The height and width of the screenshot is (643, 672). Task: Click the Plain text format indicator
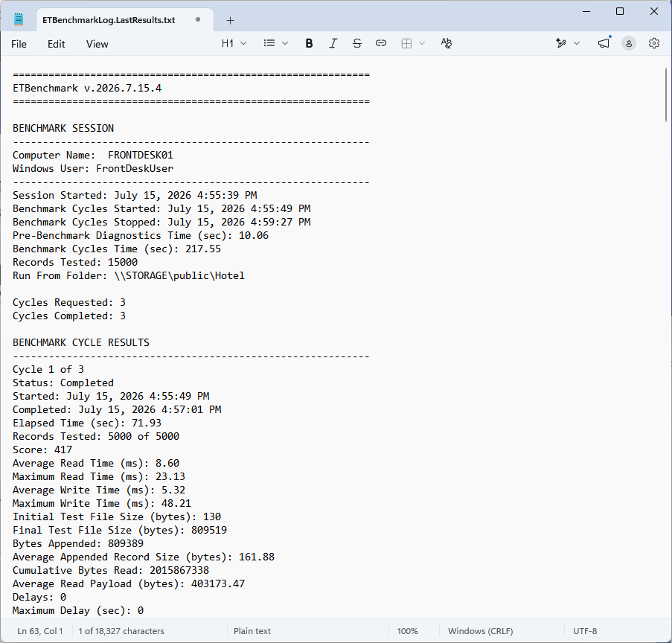tap(252, 631)
